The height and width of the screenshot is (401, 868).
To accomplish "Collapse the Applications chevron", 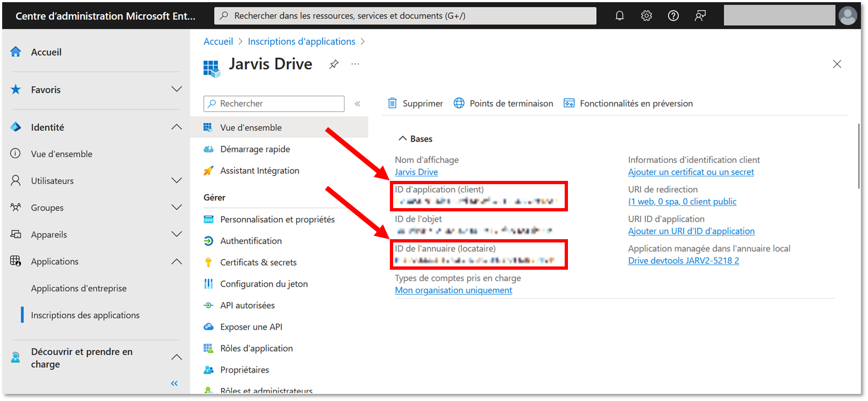I will pyautogui.click(x=176, y=262).
